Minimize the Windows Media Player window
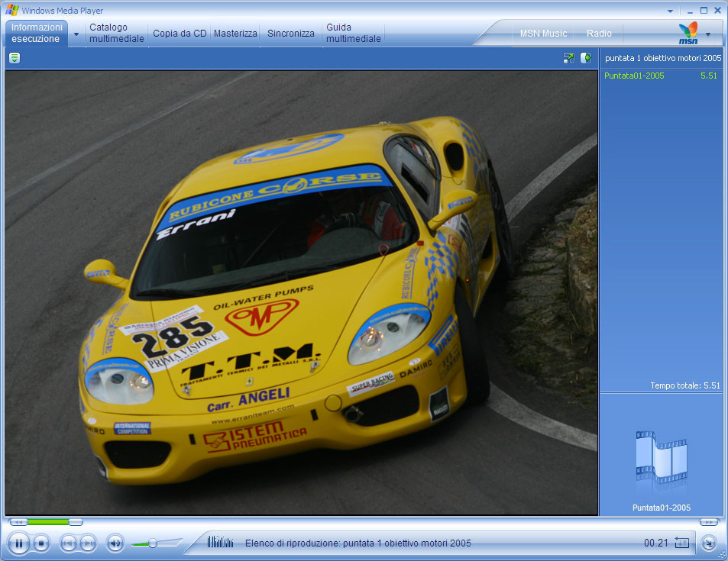Viewport: 728px width, 561px height. point(691,11)
